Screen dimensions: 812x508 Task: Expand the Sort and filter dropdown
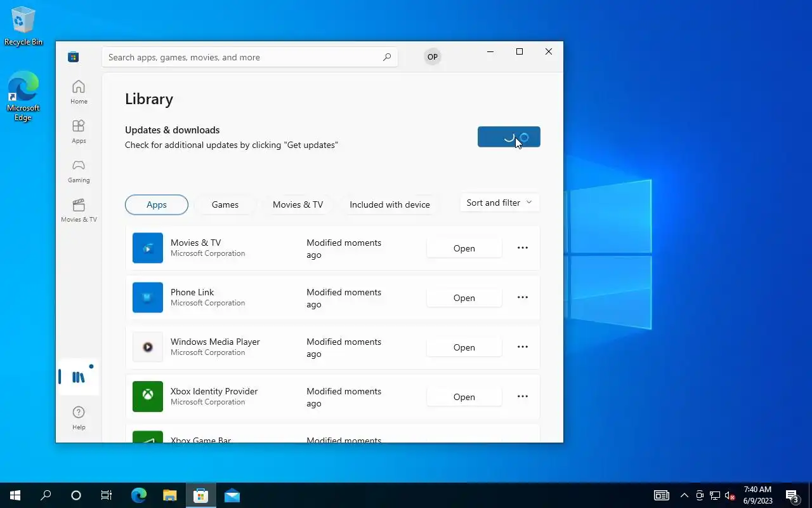point(500,203)
